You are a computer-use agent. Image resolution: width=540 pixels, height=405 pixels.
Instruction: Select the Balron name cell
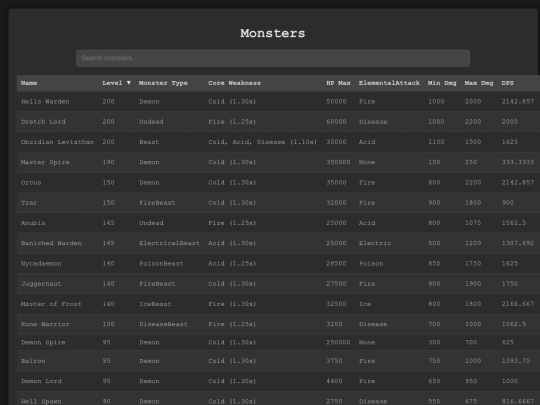coord(33,361)
